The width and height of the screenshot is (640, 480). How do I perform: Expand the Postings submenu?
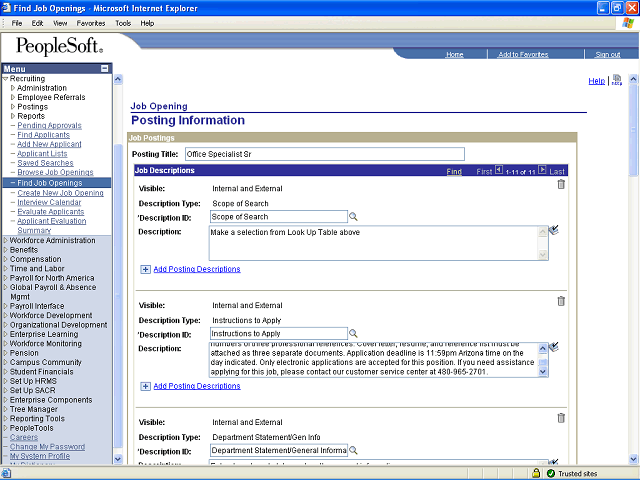pyautogui.click(x=13, y=107)
